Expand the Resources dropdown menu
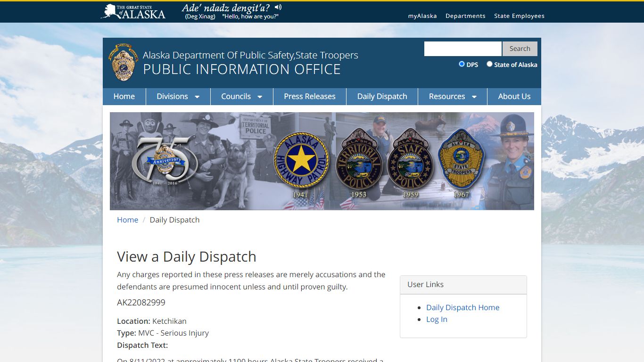This screenshot has width=644, height=362. 453,96
